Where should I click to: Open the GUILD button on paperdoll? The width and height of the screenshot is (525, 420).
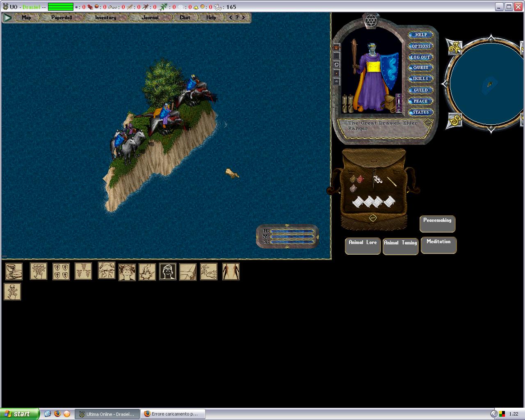tap(421, 90)
